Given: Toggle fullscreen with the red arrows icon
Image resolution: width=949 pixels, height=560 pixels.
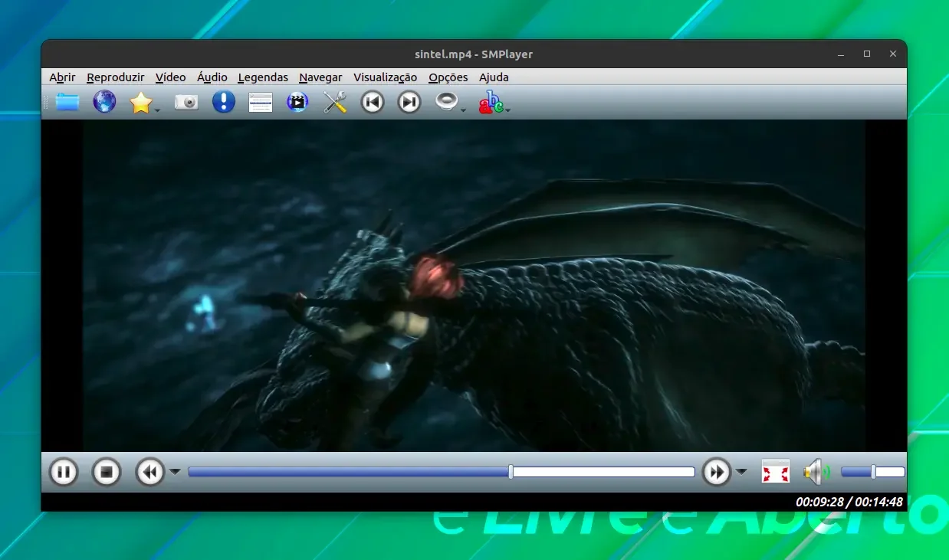Looking at the screenshot, I should pos(776,472).
